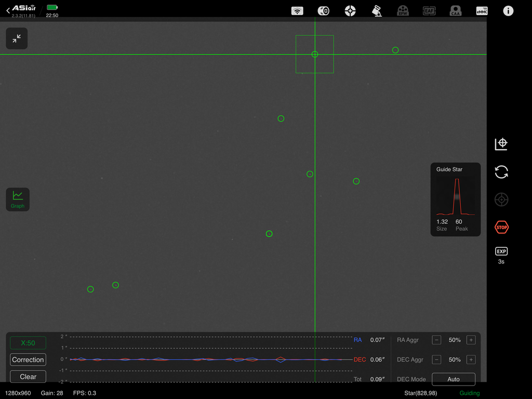Open eMMC storage settings
Image resolution: width=532 pixels, height=399 pixels.
(482, 11)
